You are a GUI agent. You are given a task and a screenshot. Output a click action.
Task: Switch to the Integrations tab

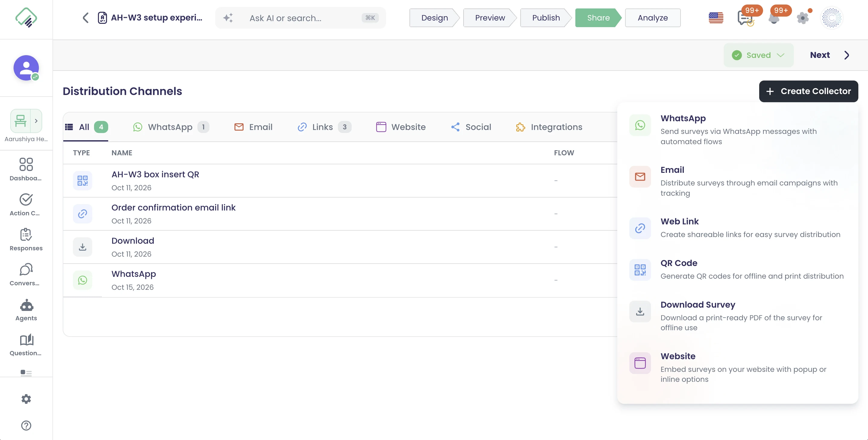549,127
